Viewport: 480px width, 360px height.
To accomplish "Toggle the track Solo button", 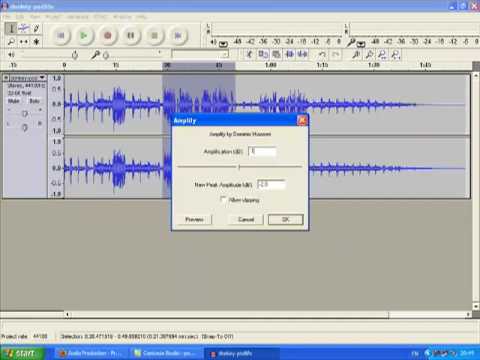I will click(x=34, y=101).
